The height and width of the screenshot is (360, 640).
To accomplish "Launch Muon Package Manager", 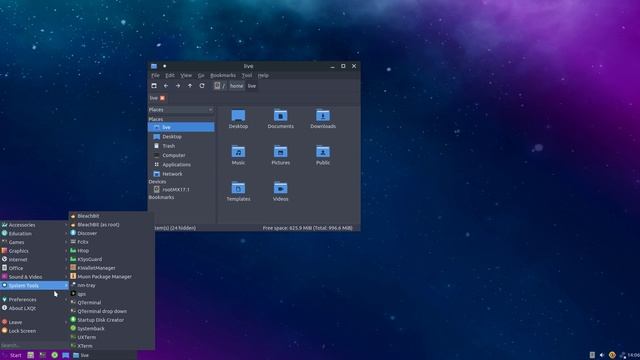I will [x=111, y=276].
